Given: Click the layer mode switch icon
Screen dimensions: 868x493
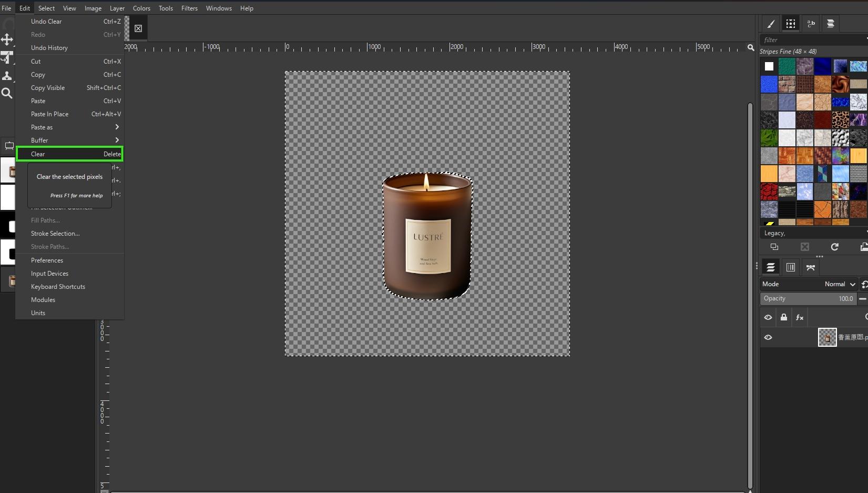Looking at the screenshot, I should click(x=864, y=284).
